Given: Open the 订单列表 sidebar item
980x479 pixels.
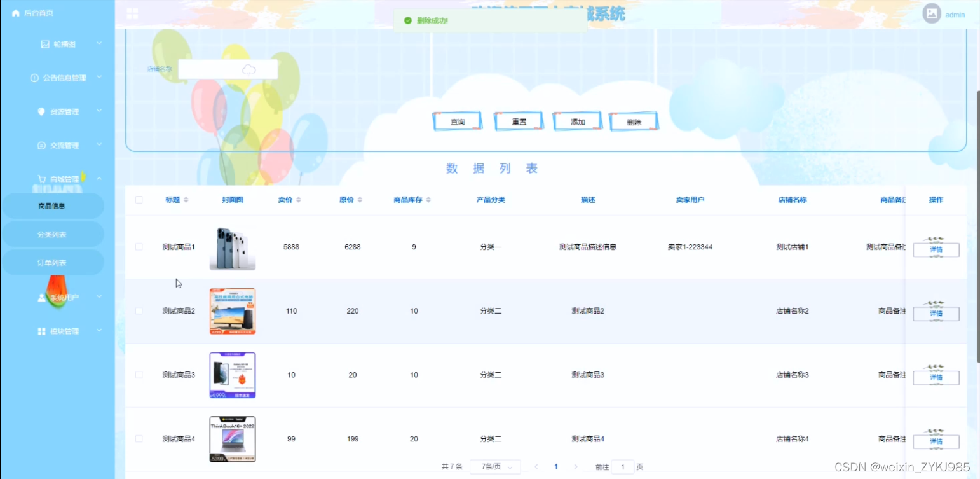Looking at the screenshot, I should pyautogui.click(x=54, y=261).
